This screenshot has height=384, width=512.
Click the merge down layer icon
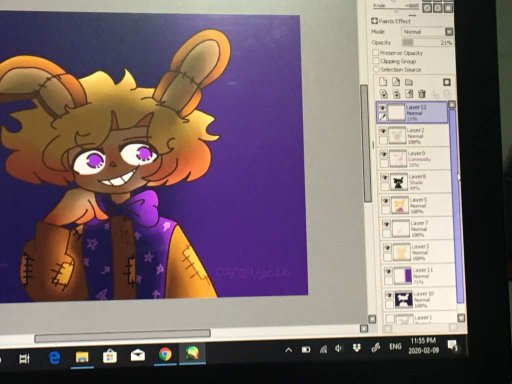point(397,94)
